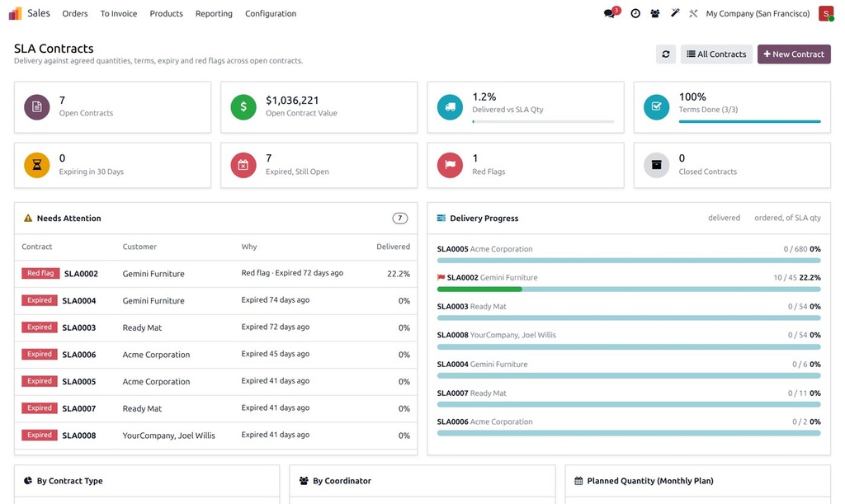
Task: Open the Red Flags card showing 1
Action: 526,165
